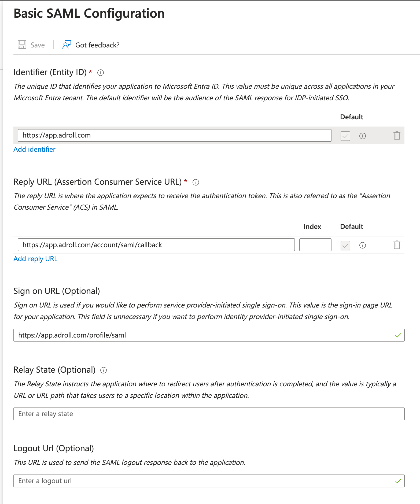This screenshot has height=504, width=420.
Task: Open the Got feedback? link
Action: pos(97,45)
